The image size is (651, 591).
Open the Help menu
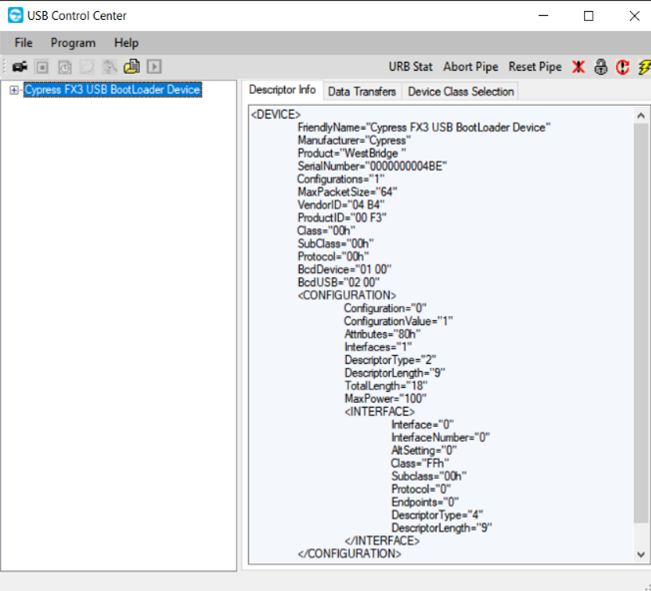[126, 43]
